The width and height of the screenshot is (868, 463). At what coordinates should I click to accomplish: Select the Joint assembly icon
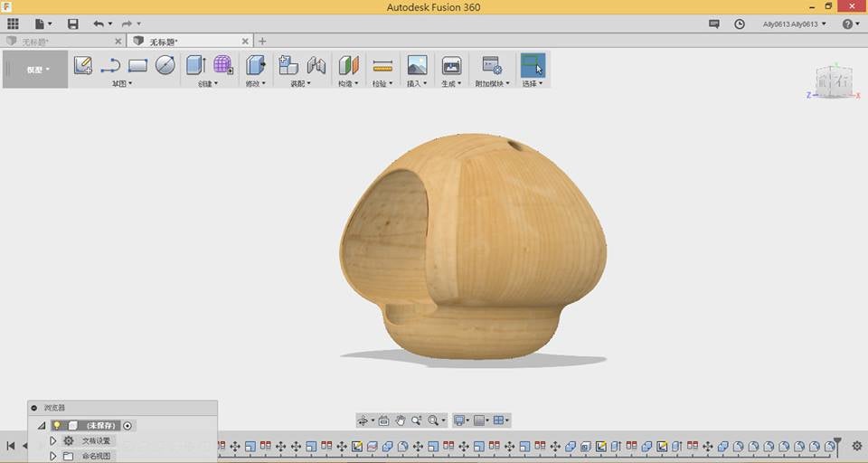tap(316, 65)
